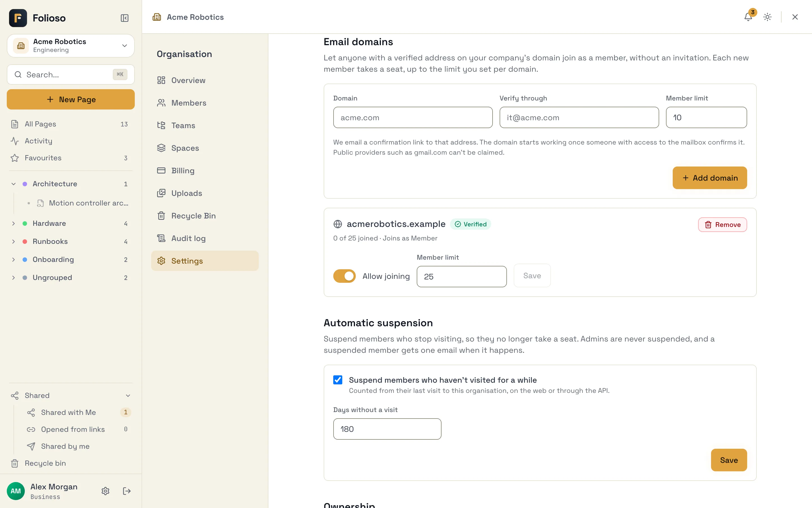The height and width of the screenshot is (508, 812).
Task: Open sidebar Recycle bin
Action: (x=70, y=463)
